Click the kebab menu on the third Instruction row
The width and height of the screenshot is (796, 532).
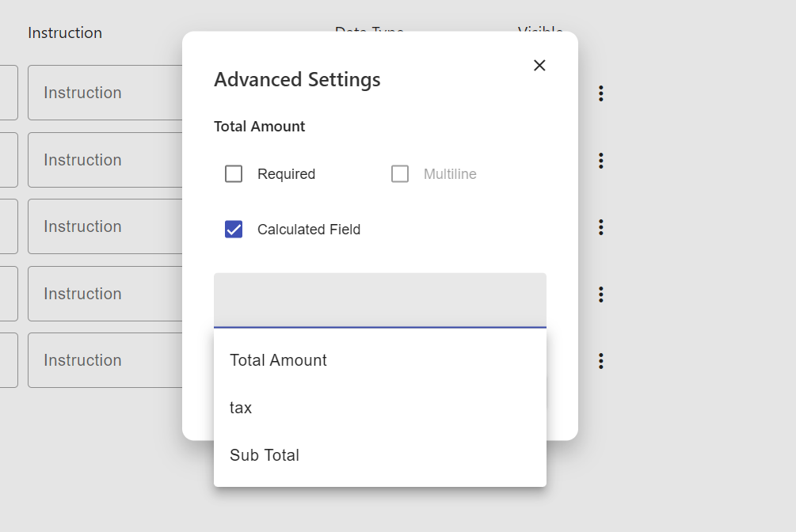600,226
